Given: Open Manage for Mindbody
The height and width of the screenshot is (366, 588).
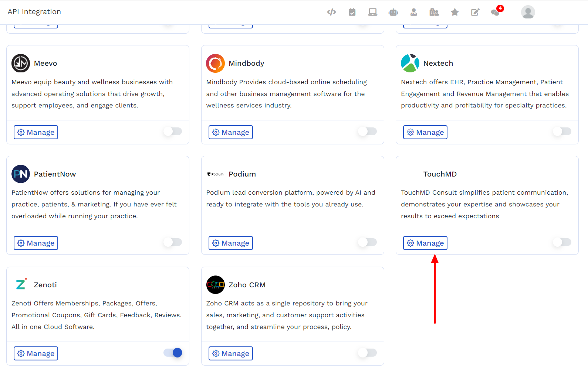Looking at the screenshot, I should tap(231, 132).
